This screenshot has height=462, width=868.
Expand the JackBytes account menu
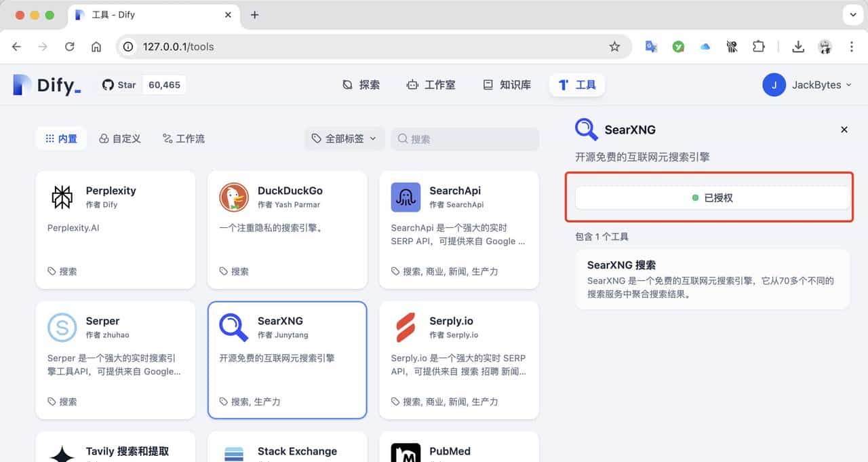pyautogui.click(x=809, y=84)
